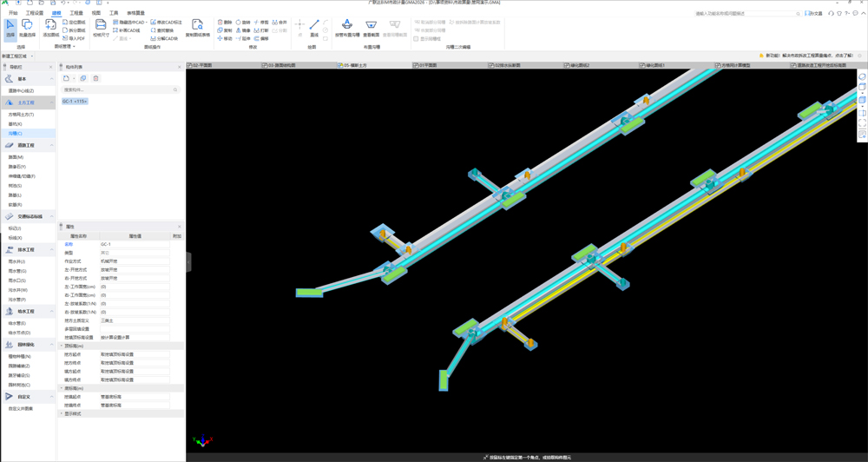Expand the 显示样式 property group
Viewport: 868px width, 462px height.
pos(62,414)
